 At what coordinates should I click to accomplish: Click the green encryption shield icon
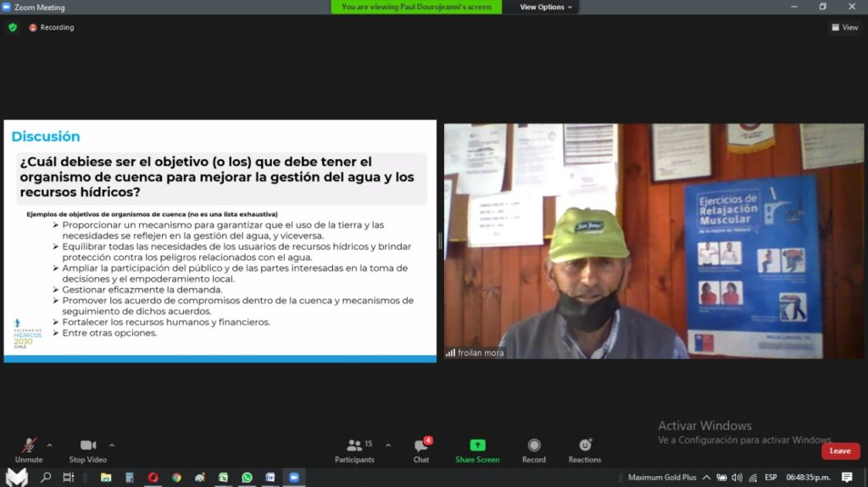click(13, 27)
